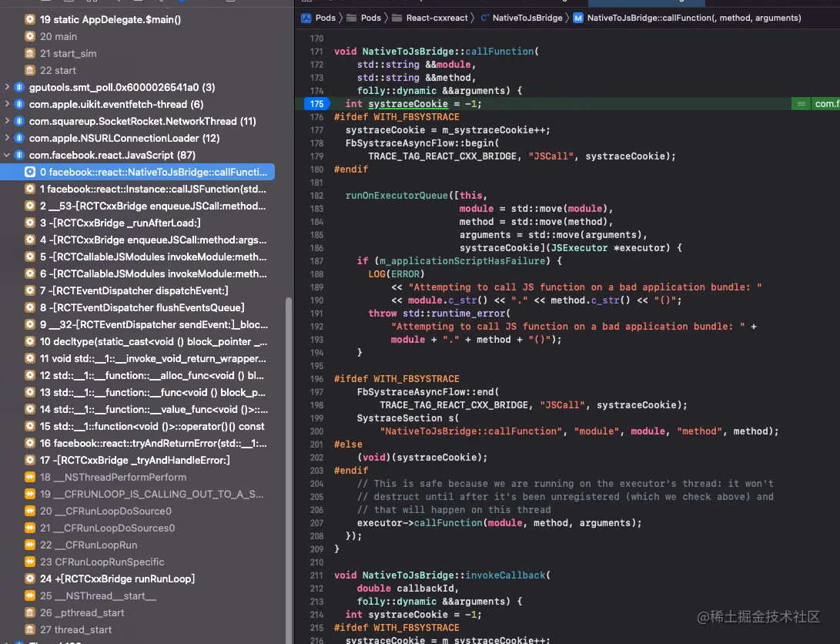Select frame 19 __CFRUNLOOP_IS_CALLING_OUT_TO_A_S
This screenshot has width=840, height=644.
click(144, 495)
